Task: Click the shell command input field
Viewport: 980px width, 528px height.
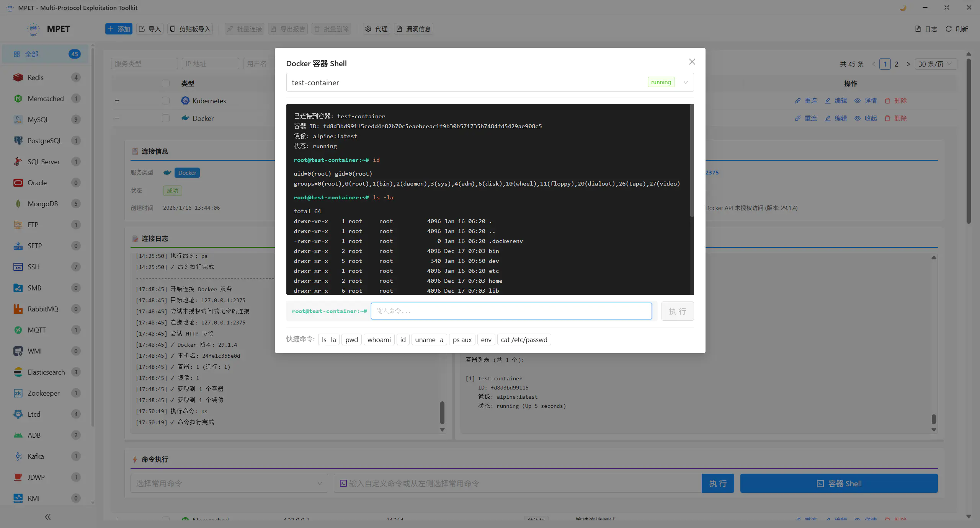Action: point(511,311)
